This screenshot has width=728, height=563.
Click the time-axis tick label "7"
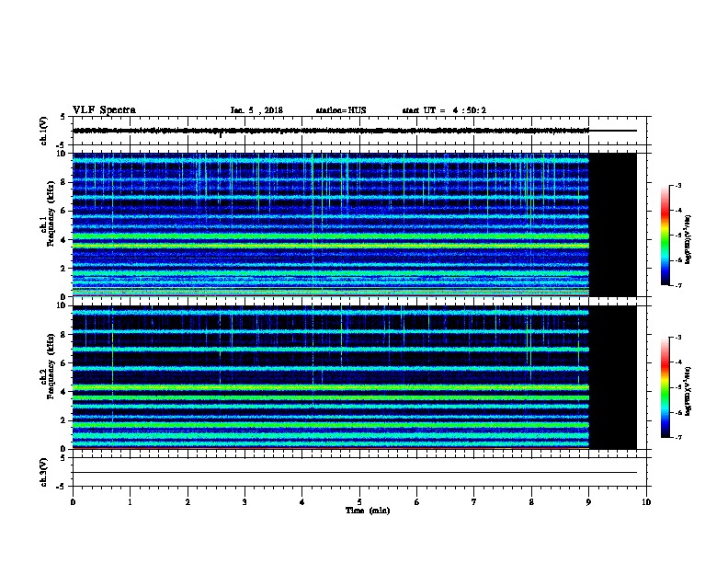point(474,501)
